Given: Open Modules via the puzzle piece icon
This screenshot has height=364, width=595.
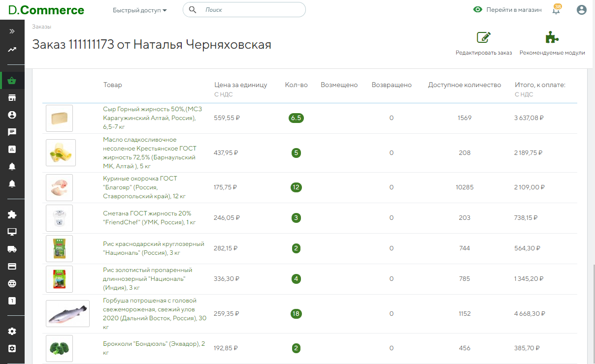Looking at the screenshot, I should [x=12, y=214].
